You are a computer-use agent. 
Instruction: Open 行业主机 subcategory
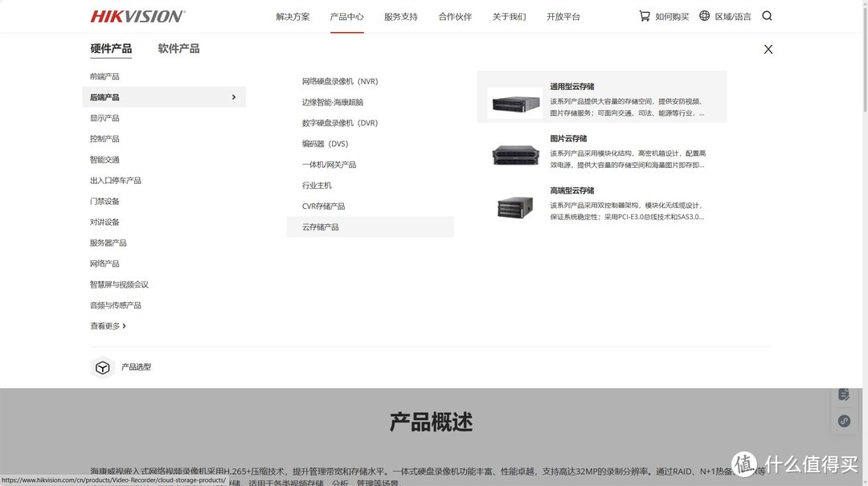(x=317, y=186)
